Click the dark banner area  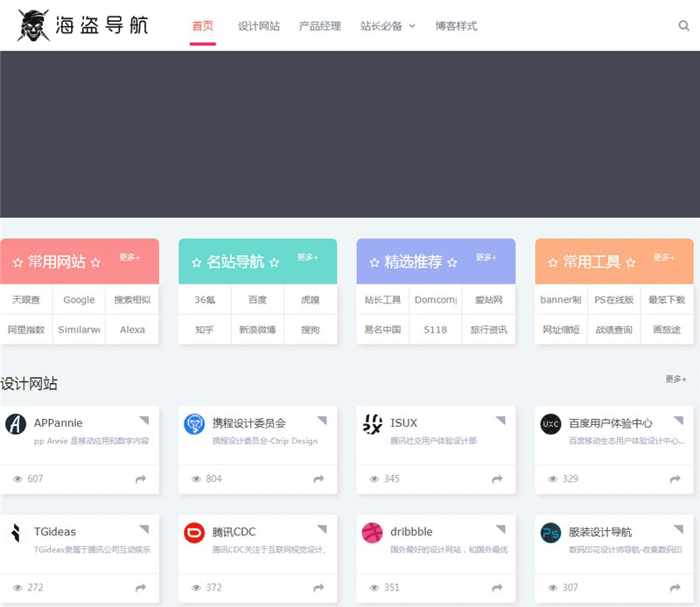click(350, 135)
